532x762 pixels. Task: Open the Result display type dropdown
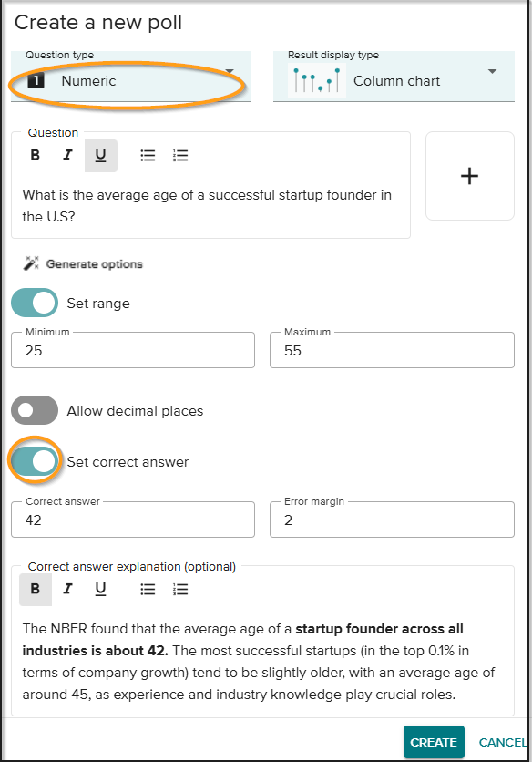point(492,72)
